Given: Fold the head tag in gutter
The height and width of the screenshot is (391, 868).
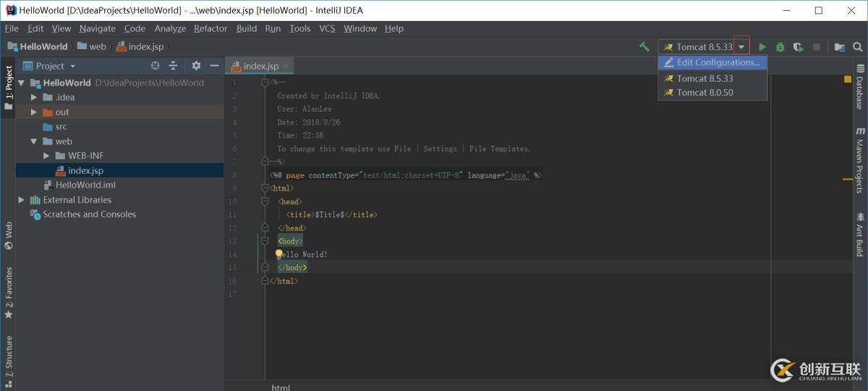Looking at the screenshot, I should pos(265,201).
